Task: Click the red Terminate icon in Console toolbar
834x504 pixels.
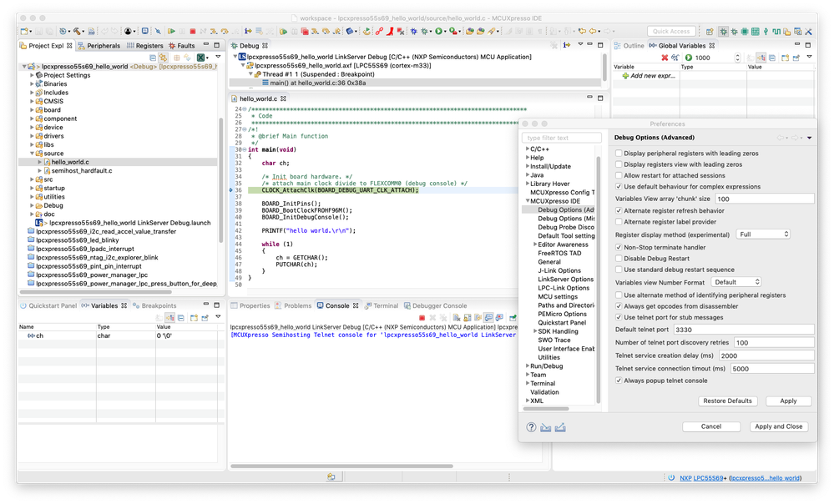Action: coord(422,318)
